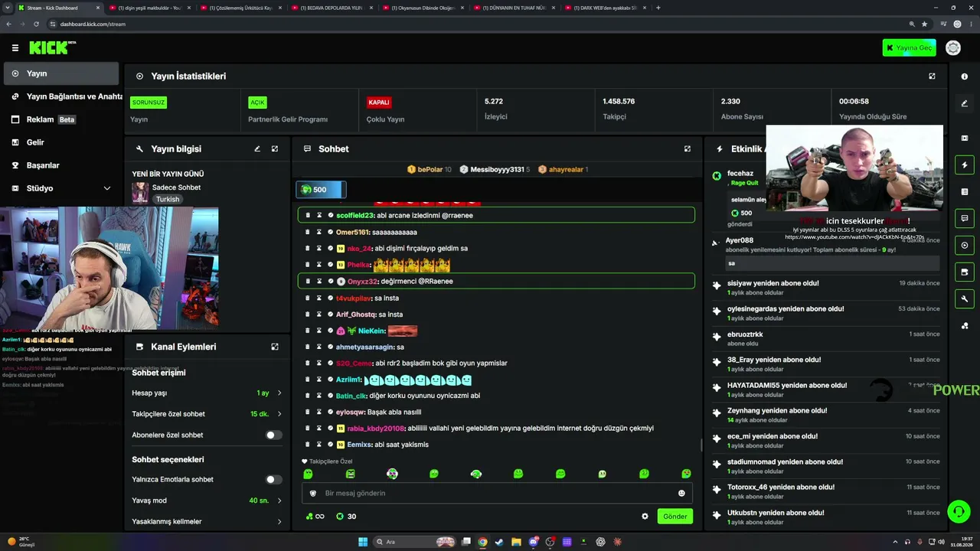
Task: Edit the Yayın bilgisi stream info
Action: point(257,149)
